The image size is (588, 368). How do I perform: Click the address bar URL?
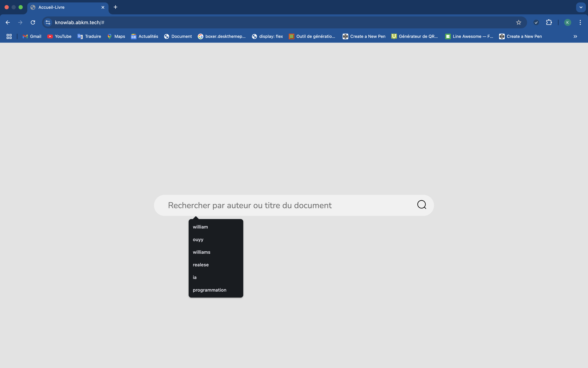click(79, 22)
